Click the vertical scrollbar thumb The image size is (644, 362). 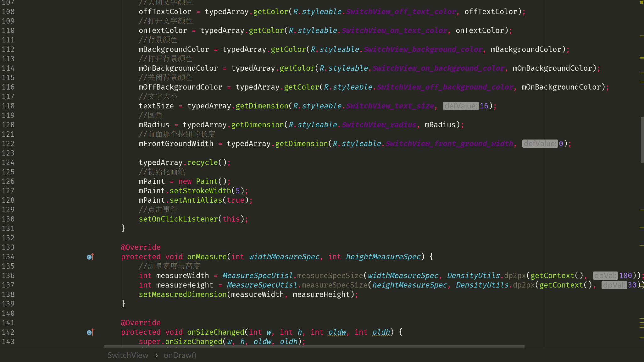642,140
